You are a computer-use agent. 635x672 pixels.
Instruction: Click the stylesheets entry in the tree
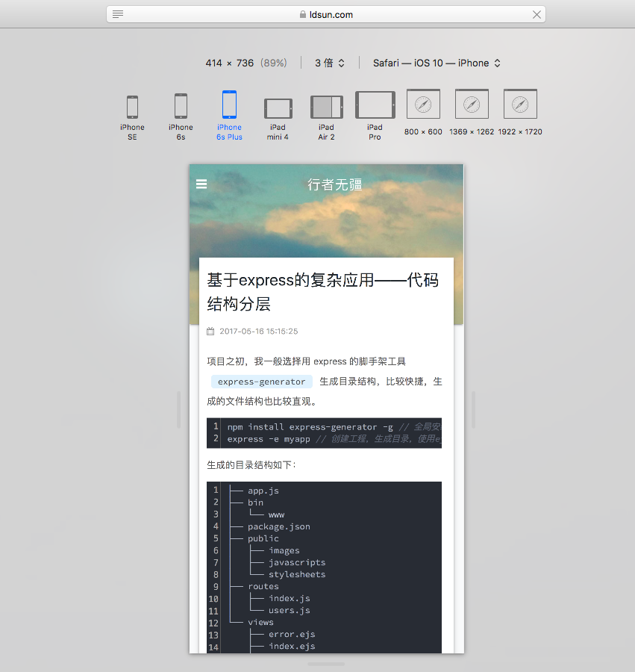coord(297,574)
